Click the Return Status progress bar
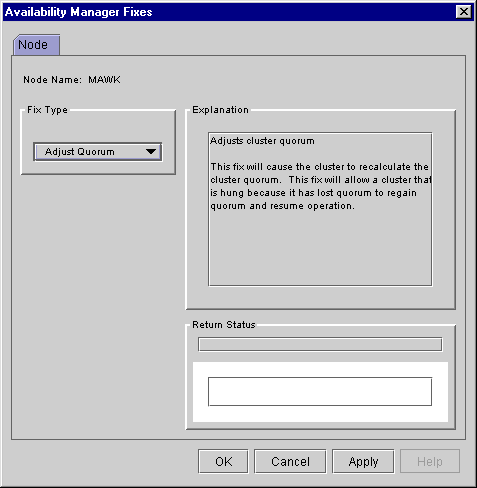 tap(320, 344)
